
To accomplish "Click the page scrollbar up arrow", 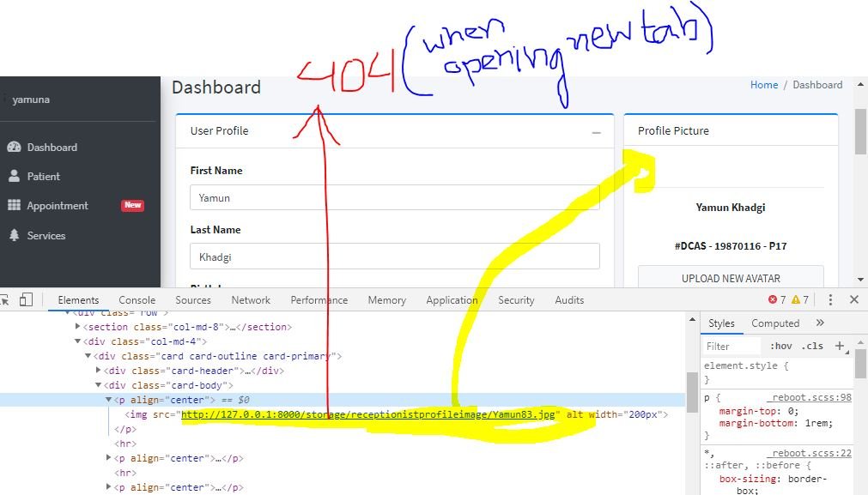I will (x=860, y=85).
